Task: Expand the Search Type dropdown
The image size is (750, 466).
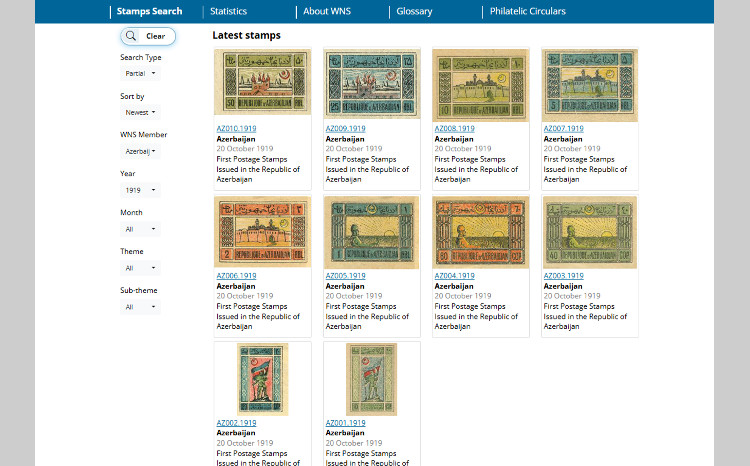Action: tap(140, 73)
